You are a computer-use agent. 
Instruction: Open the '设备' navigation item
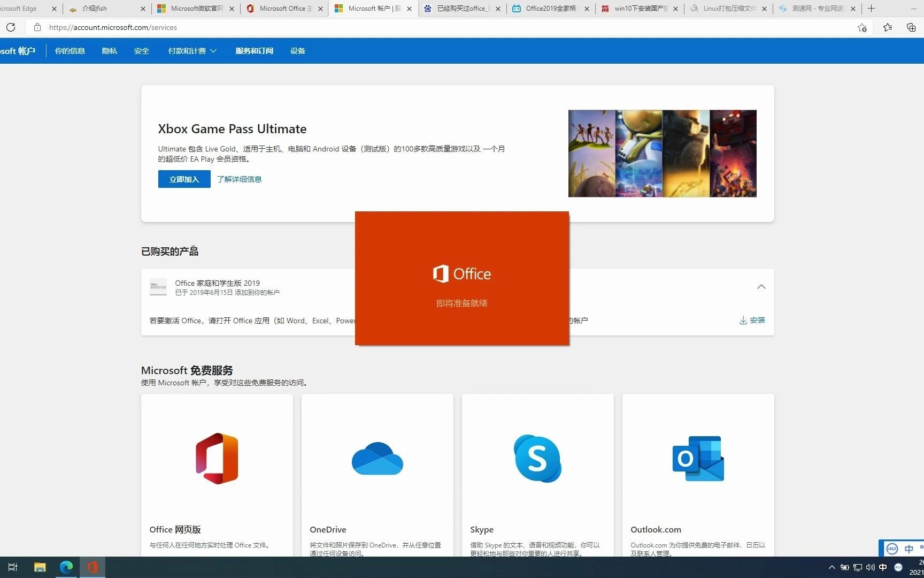coord(298,51)
